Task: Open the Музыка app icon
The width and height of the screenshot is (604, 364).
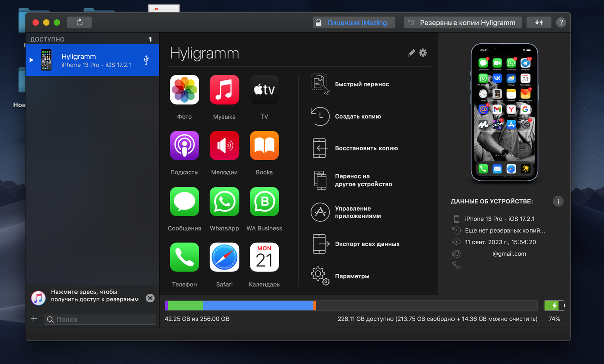Action: click(x=224, y=89)
